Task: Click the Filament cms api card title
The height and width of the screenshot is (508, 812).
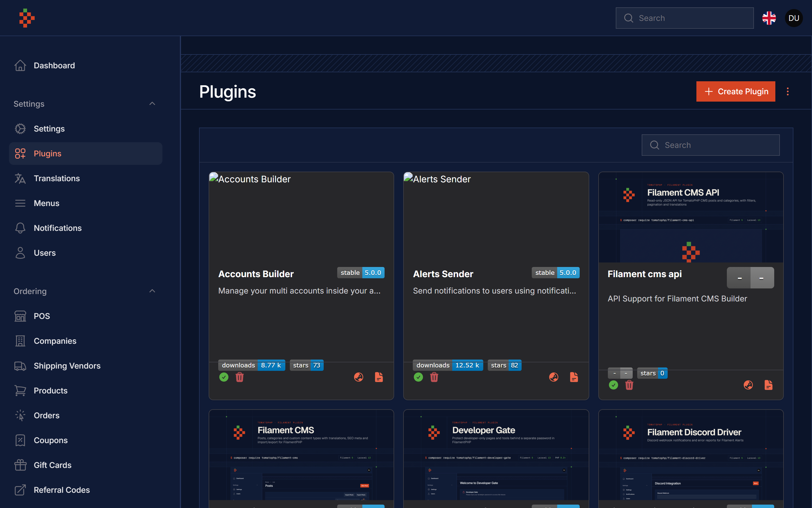Action: pos(645,274)
